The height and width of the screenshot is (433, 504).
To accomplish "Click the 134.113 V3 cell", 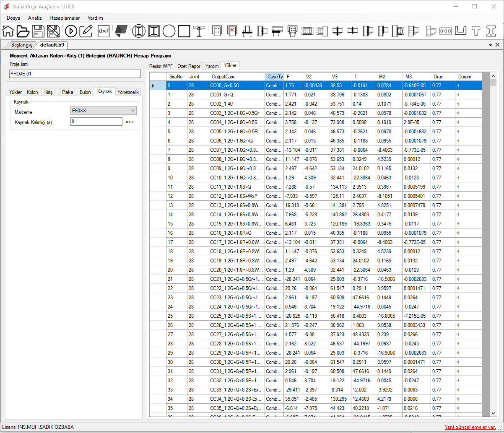I will (340, 187).
